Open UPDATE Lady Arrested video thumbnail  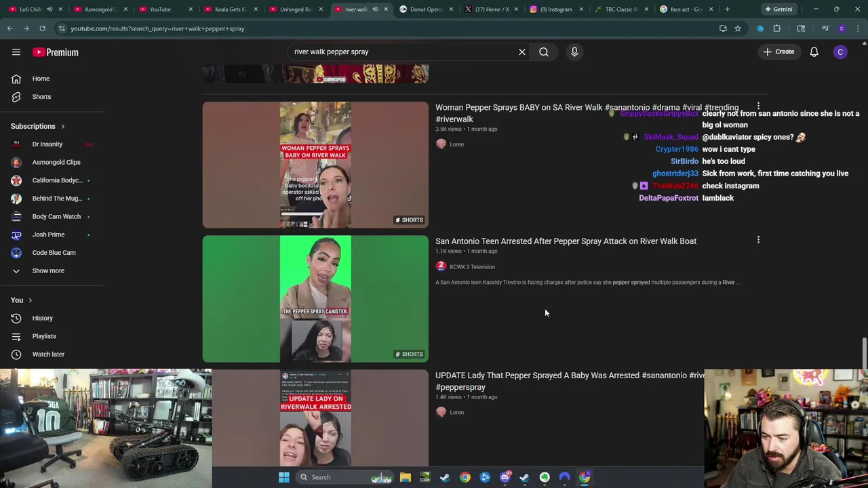coord(315,418)
